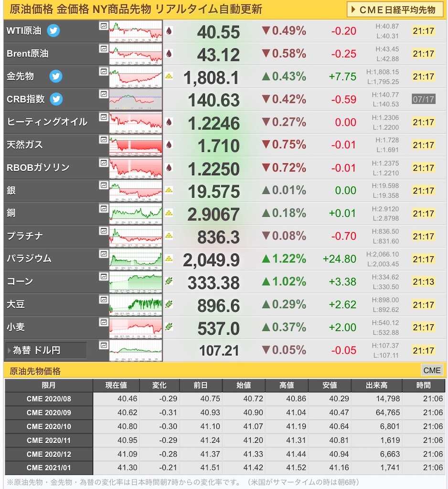Open the CME日経平均先物 button
Screen dimensions: 448x489
pos(395,10)
